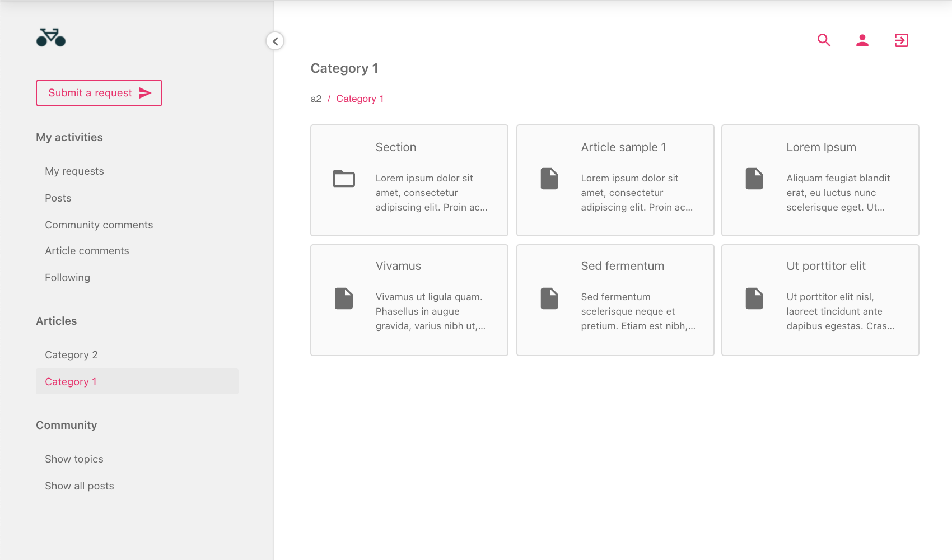Collapse the sidebar with the chevron button
The width and height of the screenshot is (952, 560).
[x=275, y=41]
